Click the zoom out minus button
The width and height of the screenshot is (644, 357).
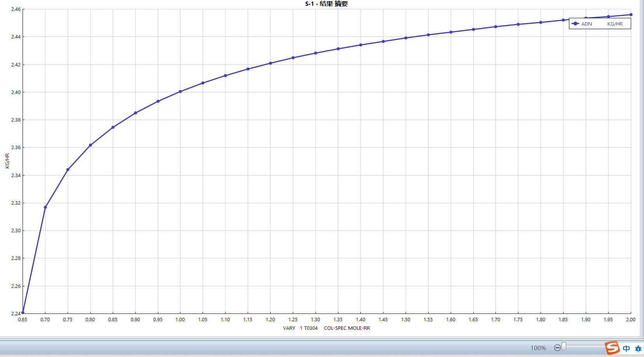coord(557,348)
